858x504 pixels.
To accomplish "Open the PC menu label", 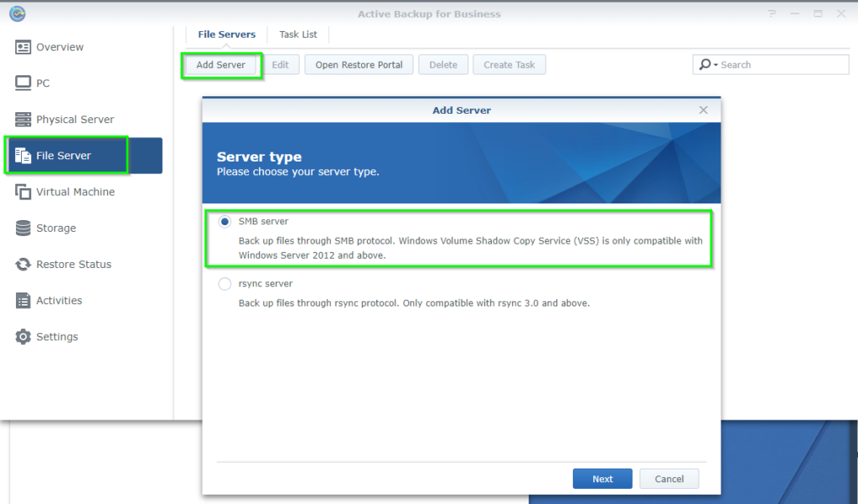I will click(x=43, y=84).
